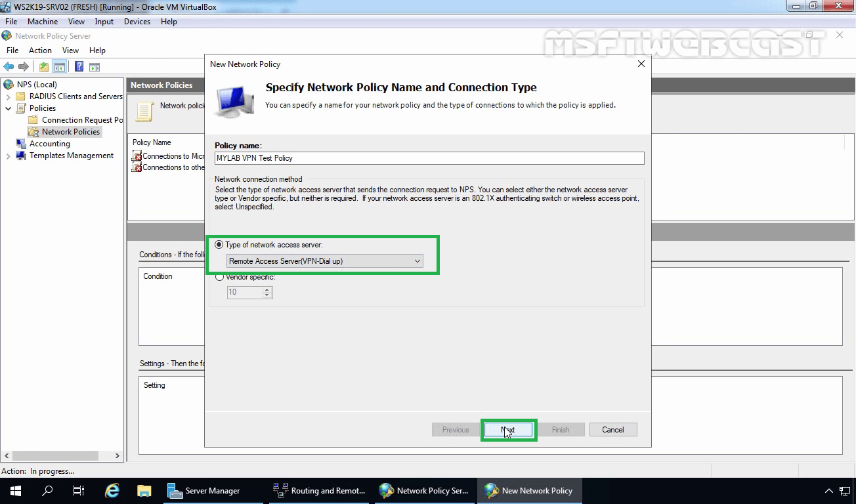The image size is (856, 504).
Task: Click in the Policy name text field
Action: pyautogui.click(x=429, y=158)
